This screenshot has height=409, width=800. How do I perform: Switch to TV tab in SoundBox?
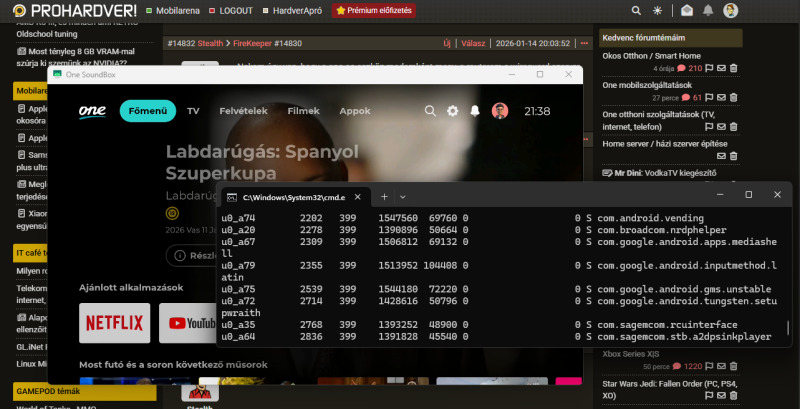point(193,111)
